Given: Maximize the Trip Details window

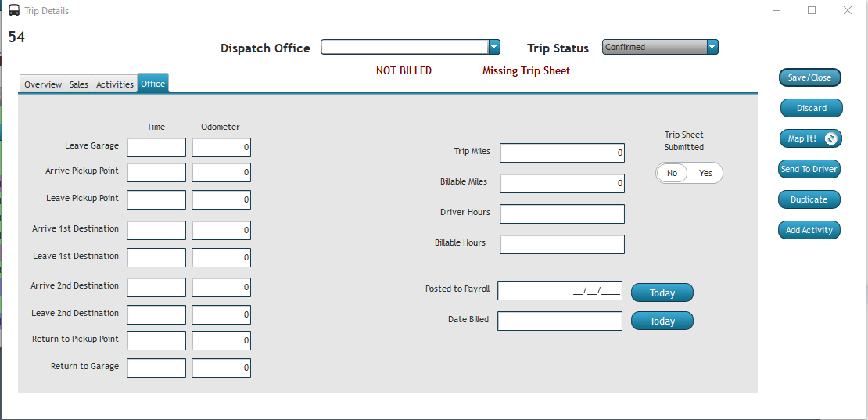Looking at the screenshot, I should [x=812, y=10].
